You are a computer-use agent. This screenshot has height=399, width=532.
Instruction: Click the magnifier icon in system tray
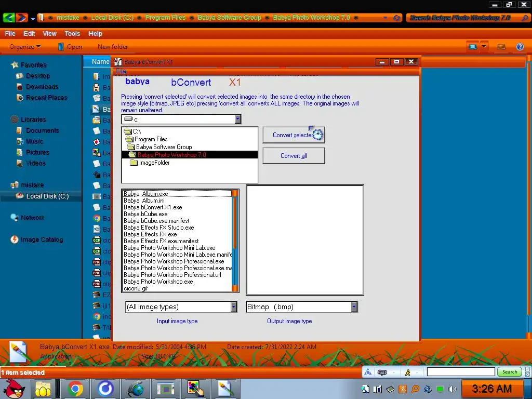tap(415, 389)
